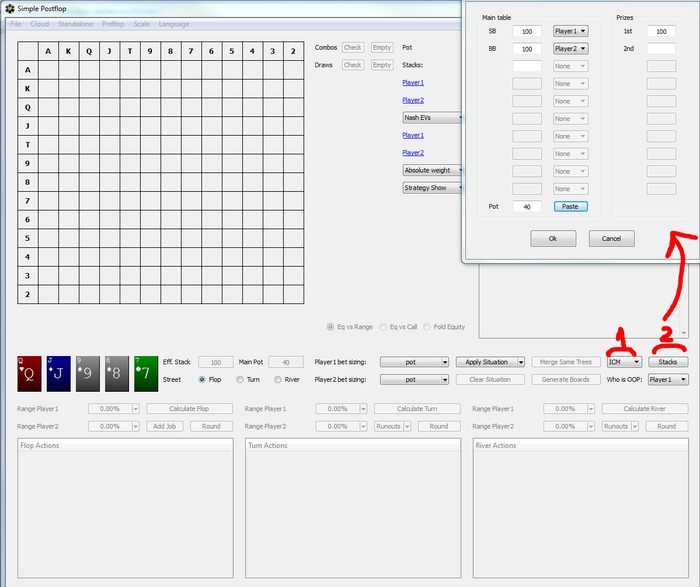Open Player2 bet sizing pot dropdown
The image size is (700, 587).
click(414, 379)
